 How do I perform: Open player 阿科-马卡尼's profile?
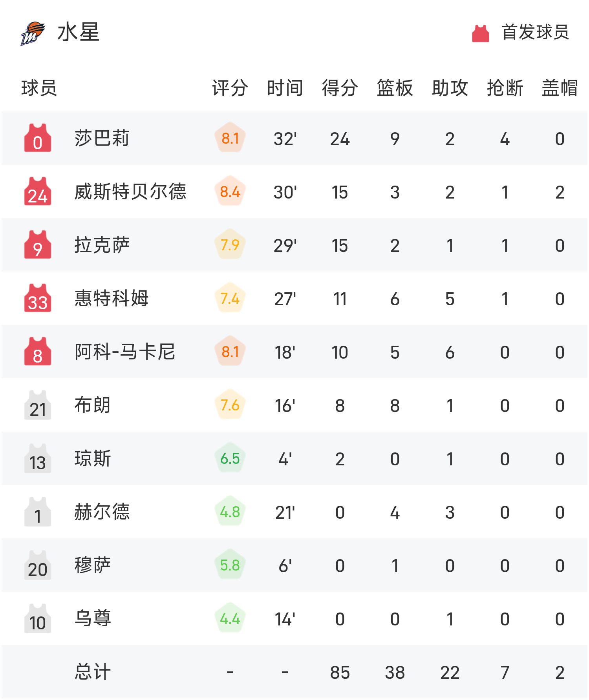125,352
